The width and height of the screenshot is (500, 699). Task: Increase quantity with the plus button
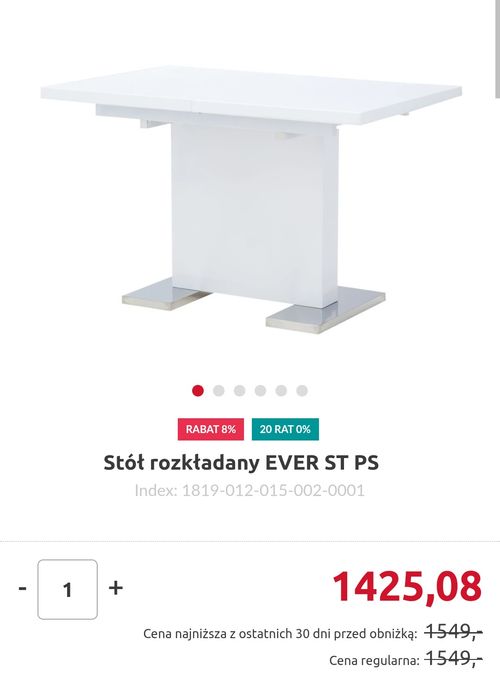click(x=115, y=588)
